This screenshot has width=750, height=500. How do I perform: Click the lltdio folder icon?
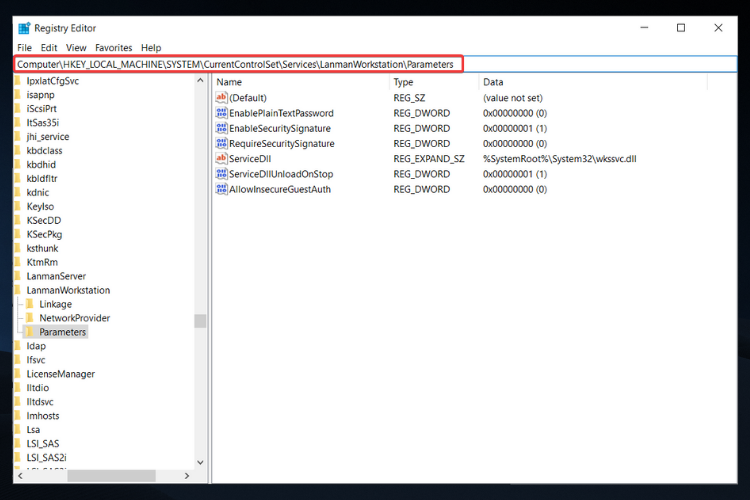[18, 388]
